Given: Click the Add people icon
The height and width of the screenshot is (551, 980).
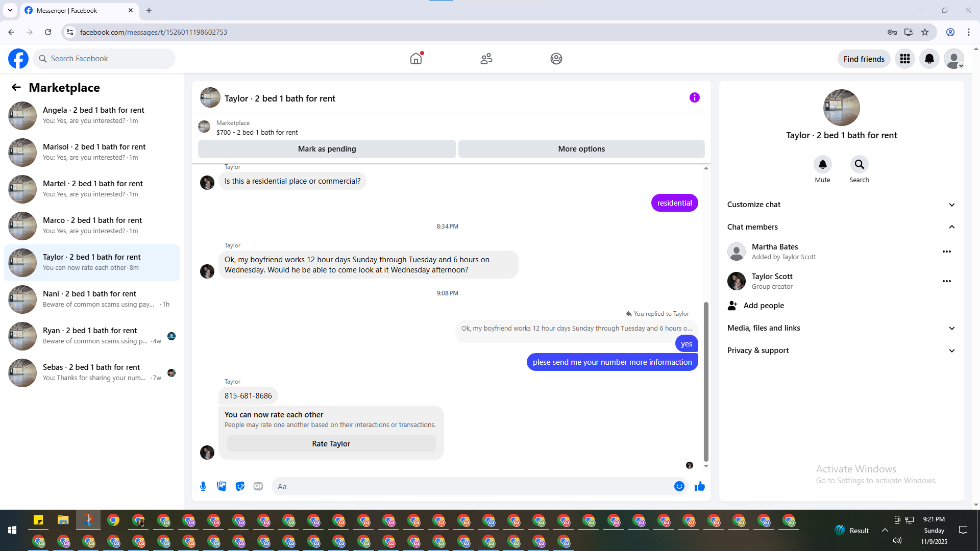Looking at the screenshot, I should point(732,306).
